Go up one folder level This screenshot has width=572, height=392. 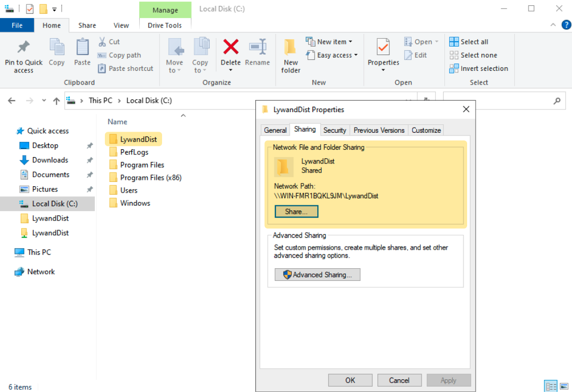[56, 101]
